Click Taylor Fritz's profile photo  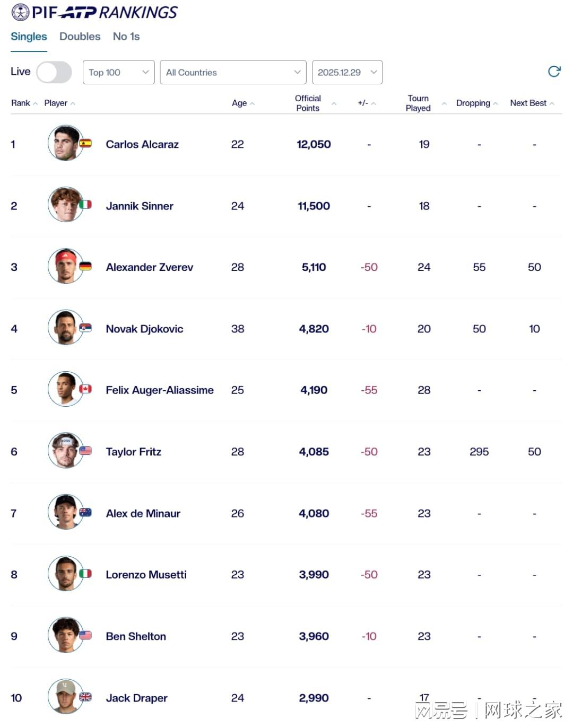[x=65, y=451]
